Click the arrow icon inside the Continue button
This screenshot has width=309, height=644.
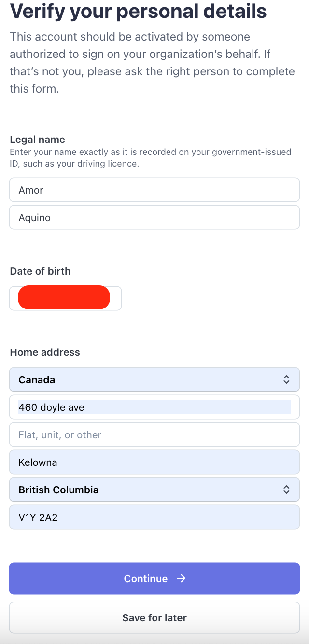(x=180, y=578)
